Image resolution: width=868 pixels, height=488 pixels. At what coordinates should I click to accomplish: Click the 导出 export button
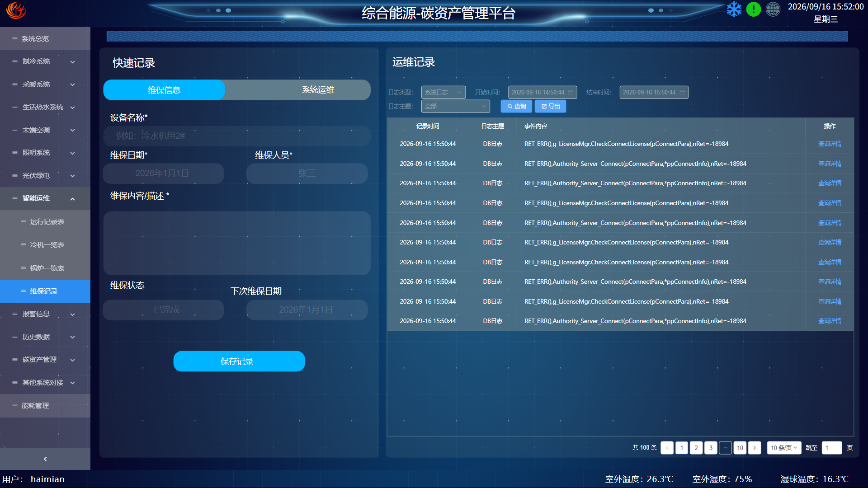[551, 106]
